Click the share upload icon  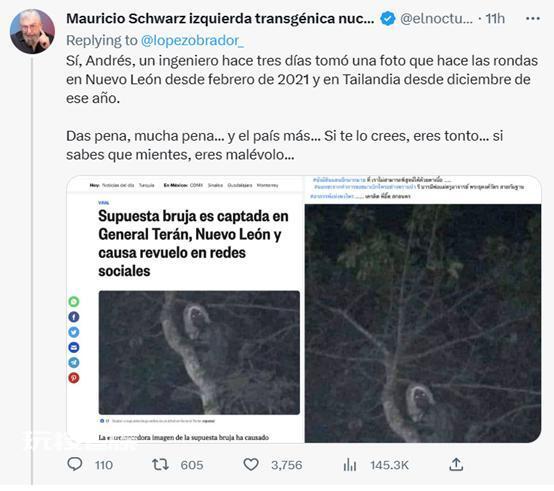pos(456,465)
